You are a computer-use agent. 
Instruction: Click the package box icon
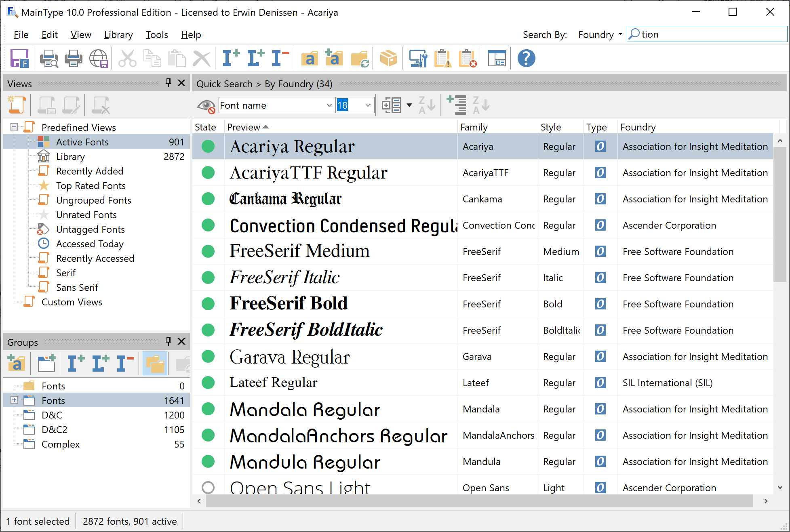pyautogui.click(x=389, y=59)
